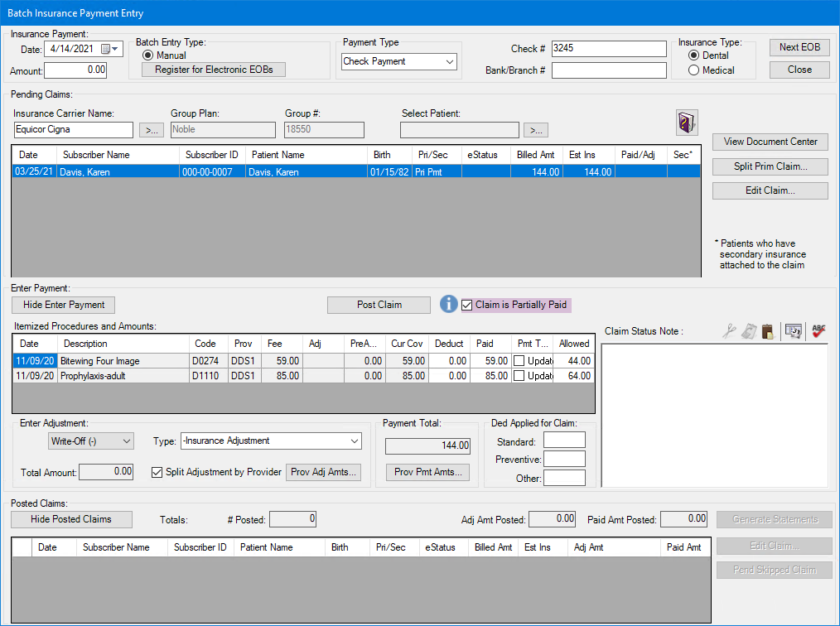This screenshot has width=840, height=626.
Task: Uncheck Claim is Partially Paid
Action: pyautogui.click(x=467, y=305)
